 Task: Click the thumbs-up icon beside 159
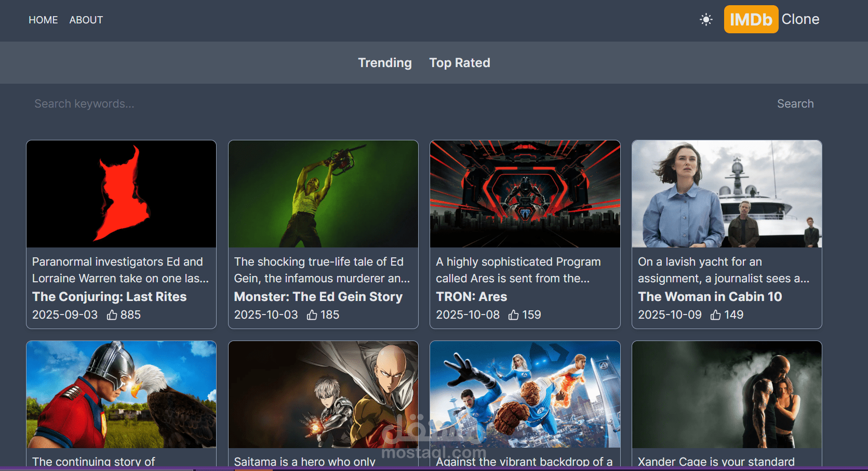pyautogui.click(x=513, y=315)
